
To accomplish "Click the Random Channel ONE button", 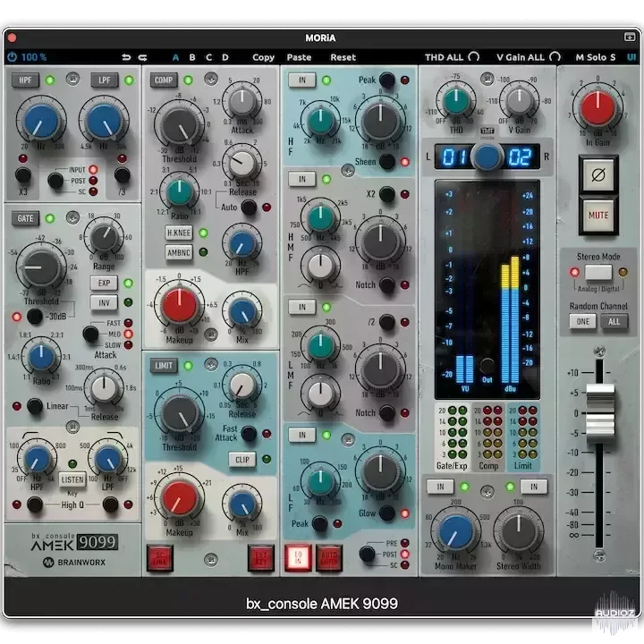I will [x=583, y=322].
